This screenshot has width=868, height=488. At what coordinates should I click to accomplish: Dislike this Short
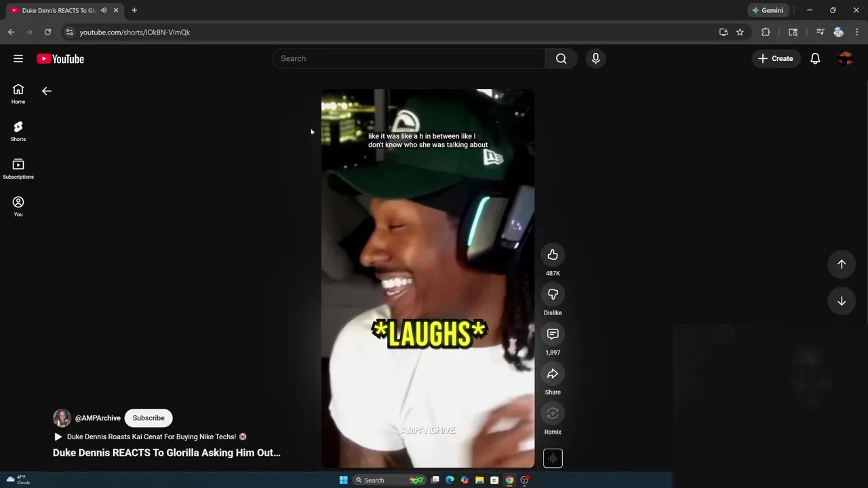click(553, 294)
